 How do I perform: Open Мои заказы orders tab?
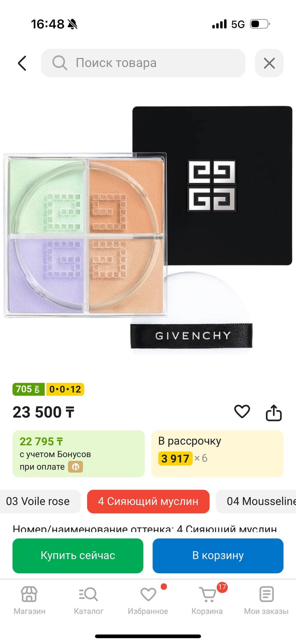(x=266, y=600)
